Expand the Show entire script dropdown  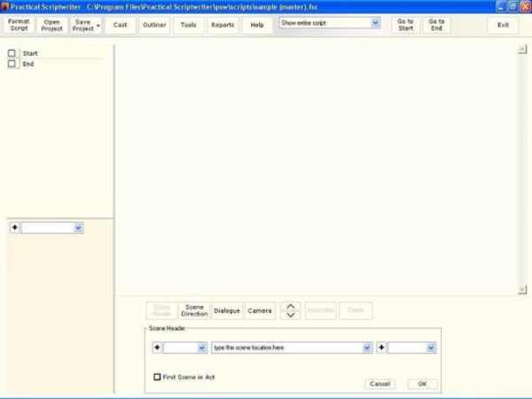[375, 23]
